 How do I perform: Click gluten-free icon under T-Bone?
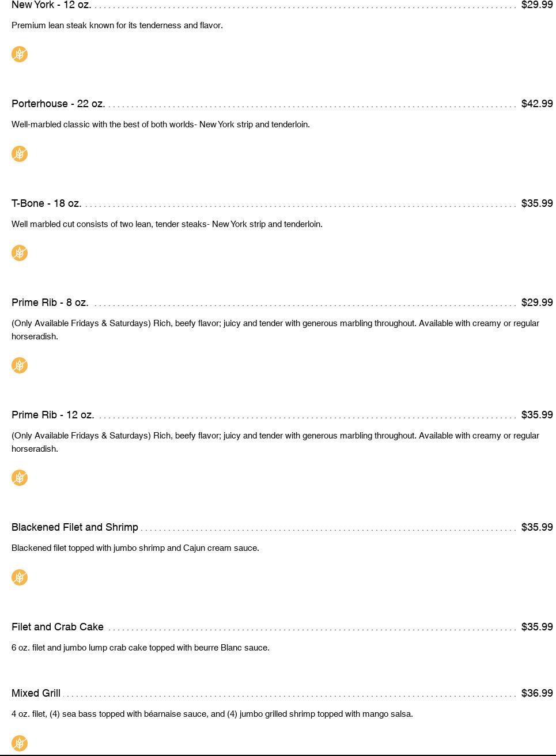pos(20,253)
